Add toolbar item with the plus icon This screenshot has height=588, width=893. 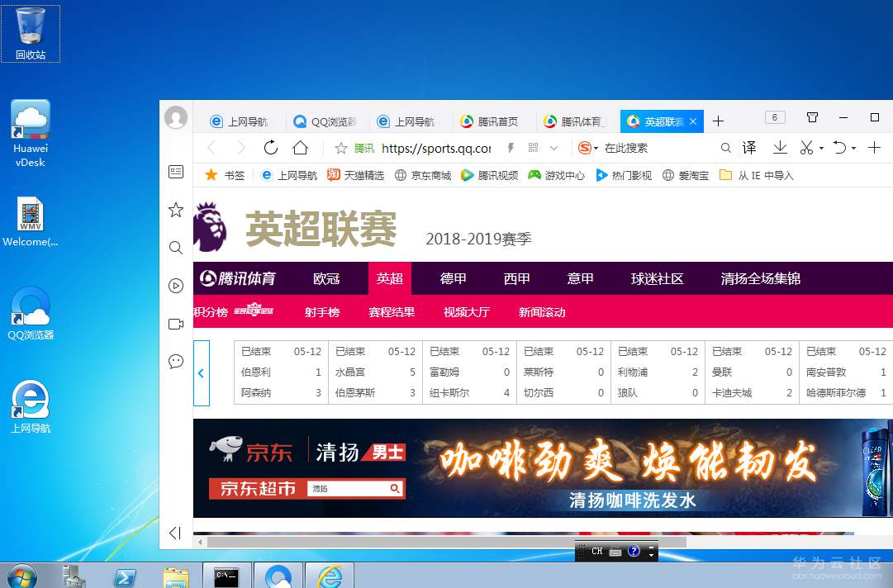[x=874, y=148]
